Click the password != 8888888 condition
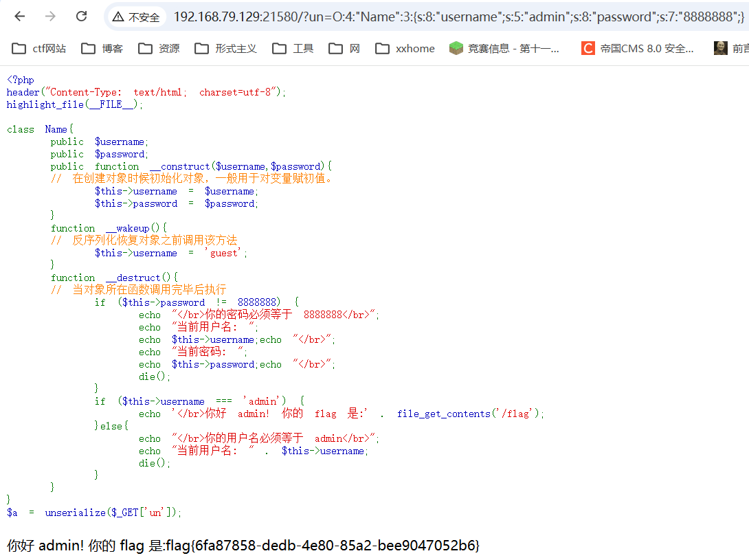749x560 pixels. point(197,302)
